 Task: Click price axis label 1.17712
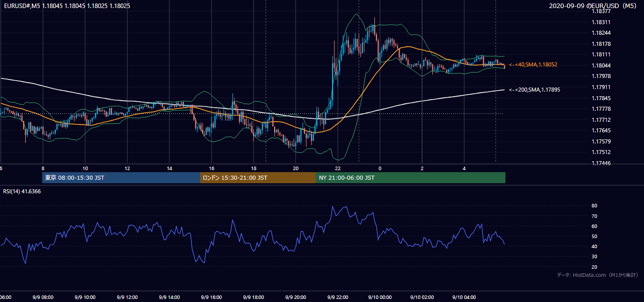point(601,120)
